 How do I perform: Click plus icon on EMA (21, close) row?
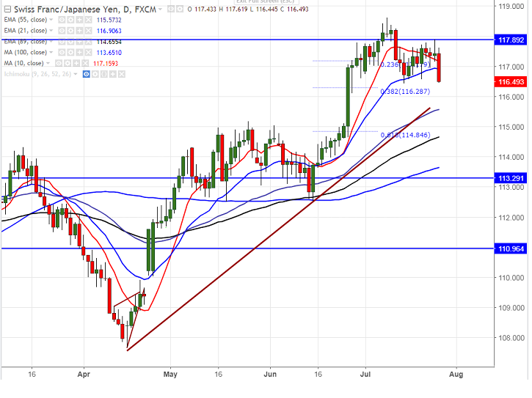[x=79, y=31]
